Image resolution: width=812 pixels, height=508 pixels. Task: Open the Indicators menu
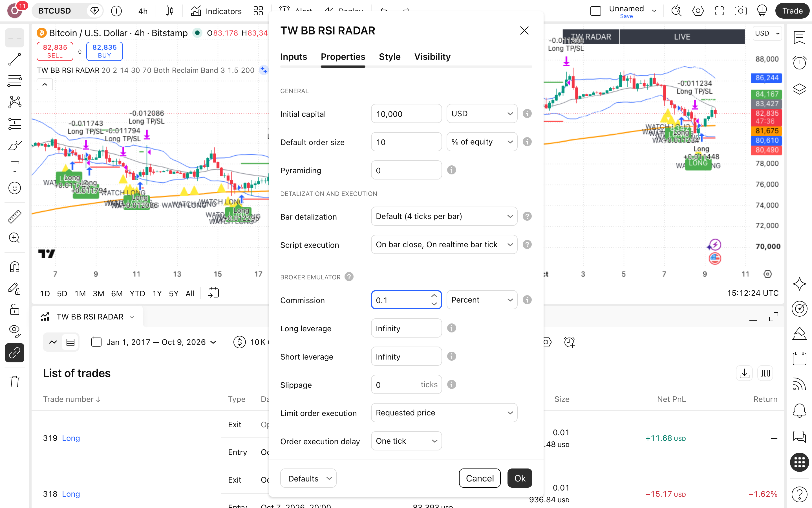point(216,11)
